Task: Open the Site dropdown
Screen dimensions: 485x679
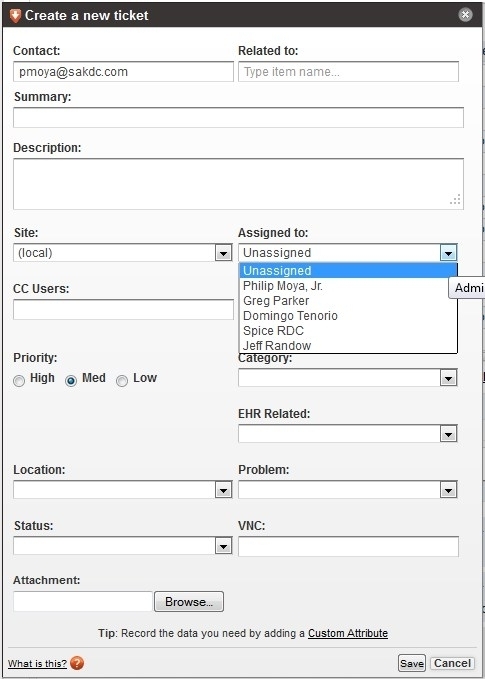Action: point(223,253)
